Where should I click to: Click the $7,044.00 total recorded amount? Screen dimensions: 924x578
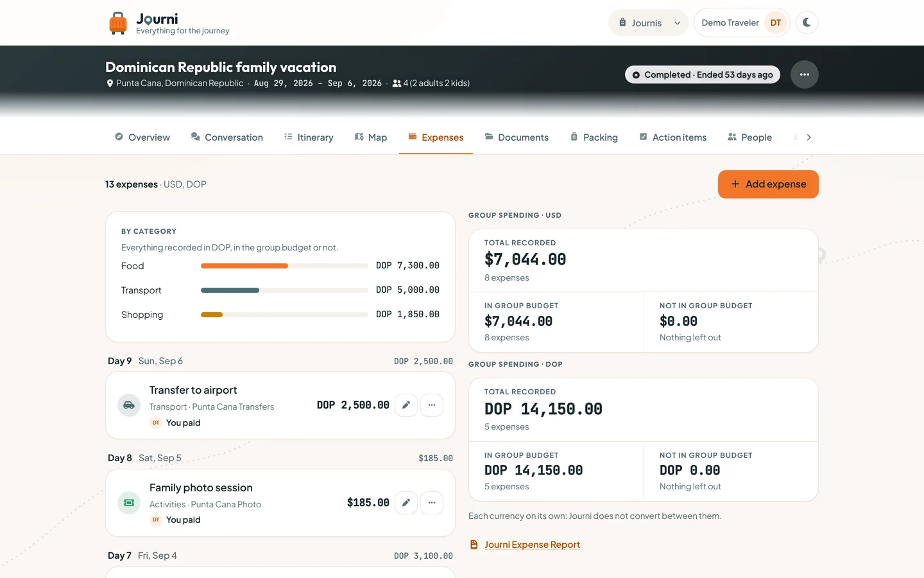pos(525,259)
